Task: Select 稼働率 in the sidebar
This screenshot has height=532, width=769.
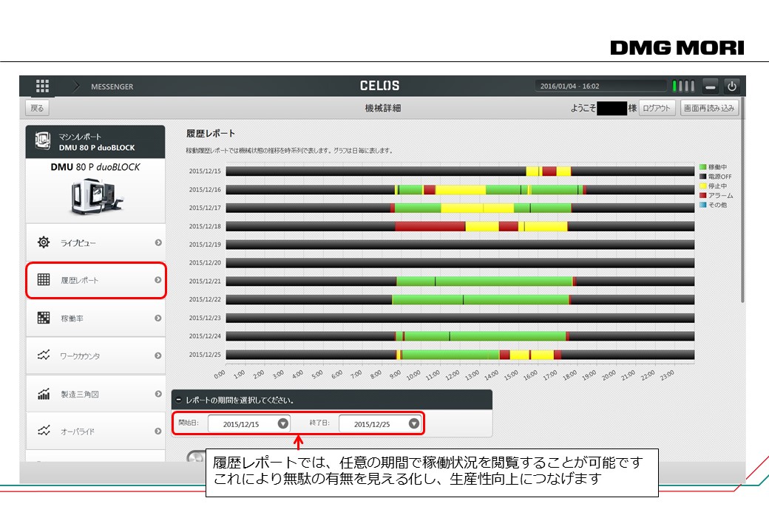Action: pos(95,318)
